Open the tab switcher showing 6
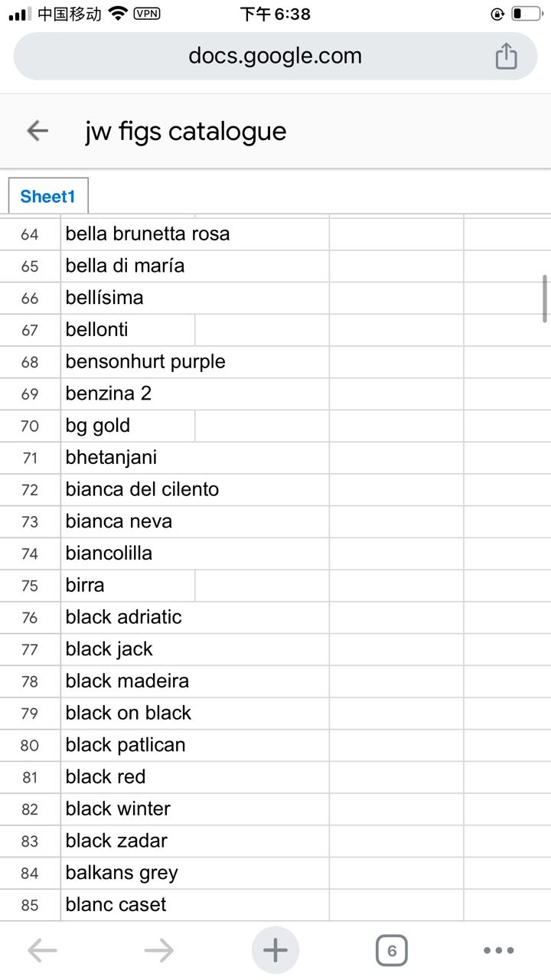 point(392,951)
